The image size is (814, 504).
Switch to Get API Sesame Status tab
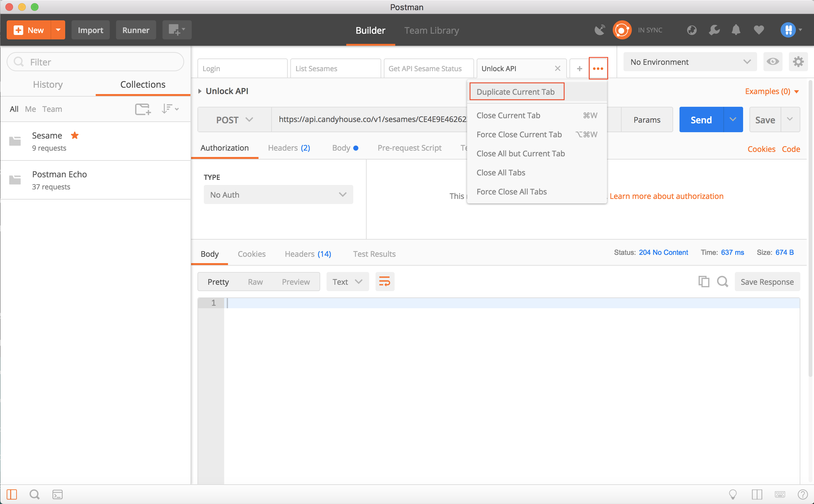tap(429, 68)
